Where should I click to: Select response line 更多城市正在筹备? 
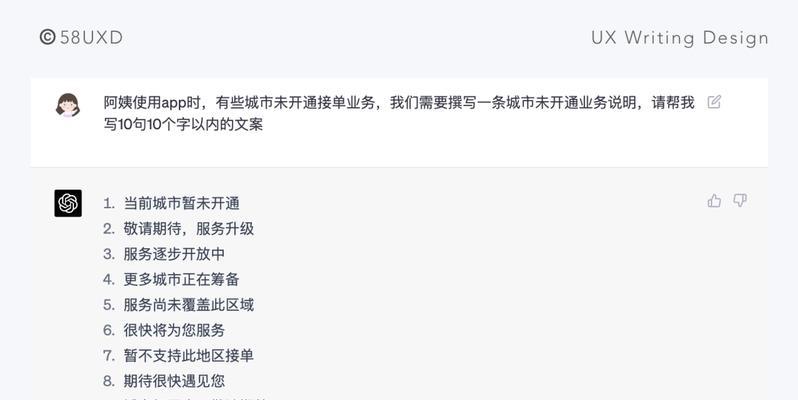click(x=181, y=279)
